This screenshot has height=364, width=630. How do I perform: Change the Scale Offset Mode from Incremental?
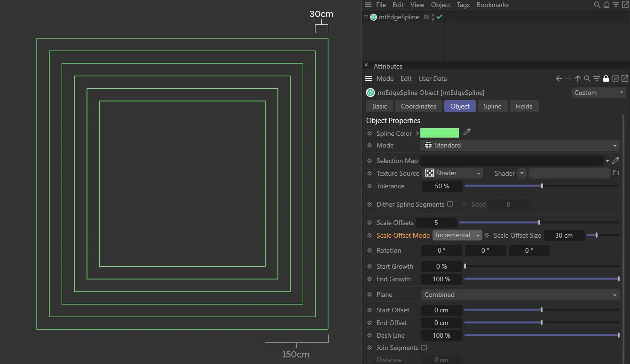[457, 235]
